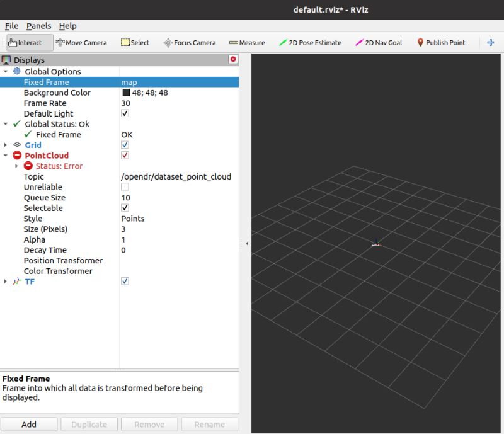504x434 pixels.
Task: Expand the TF display tree item
Action: point(5,282)
